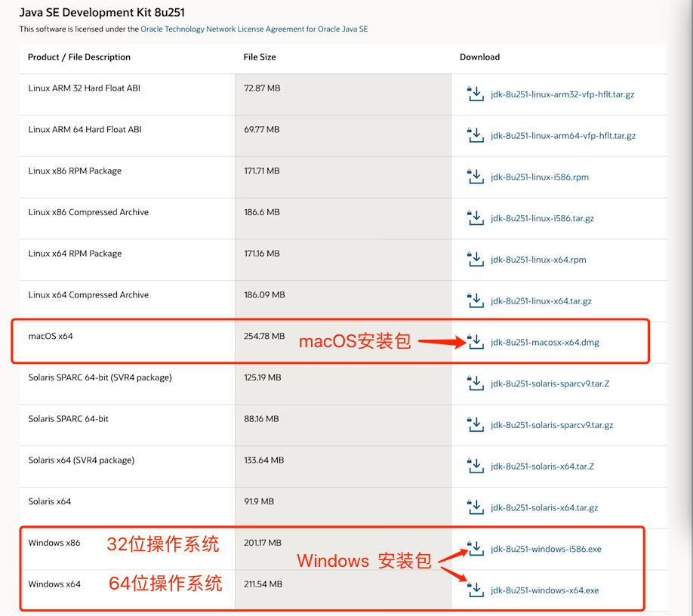Click the 'File Size' column header
Screen dimensions: 693x616
point(260,57)
